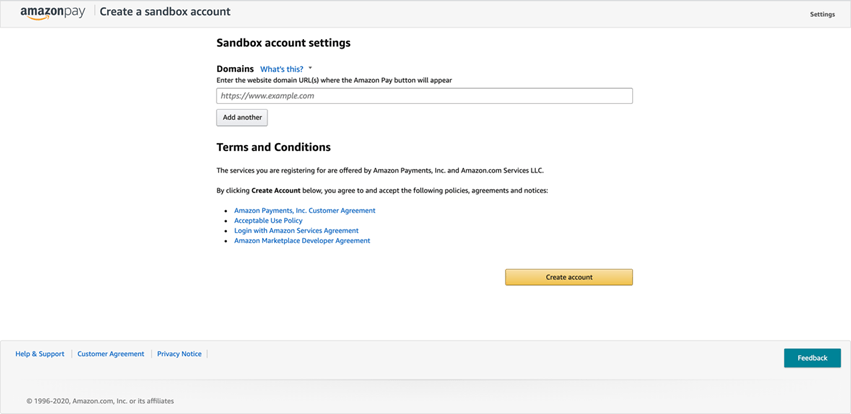The height and width of the screenshot is (414, 851).
Task: Open the footer Customer Agreement link
Action: [111, 354]
